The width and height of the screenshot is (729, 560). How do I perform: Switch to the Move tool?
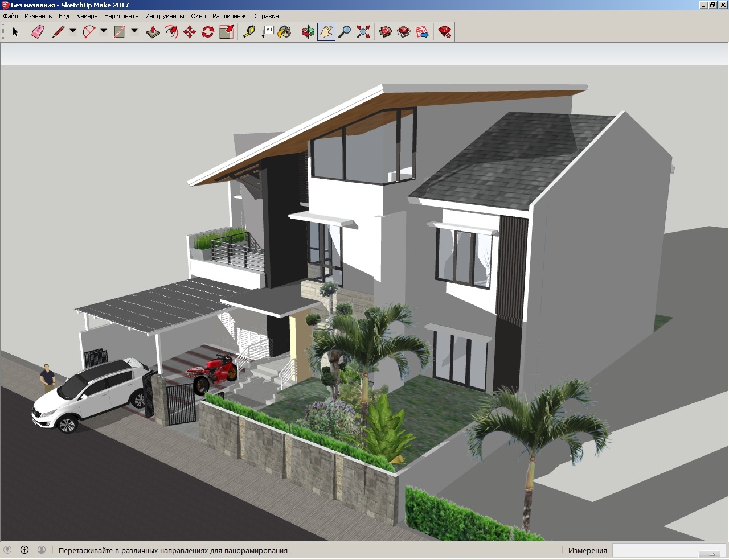(x=189, y=32)
